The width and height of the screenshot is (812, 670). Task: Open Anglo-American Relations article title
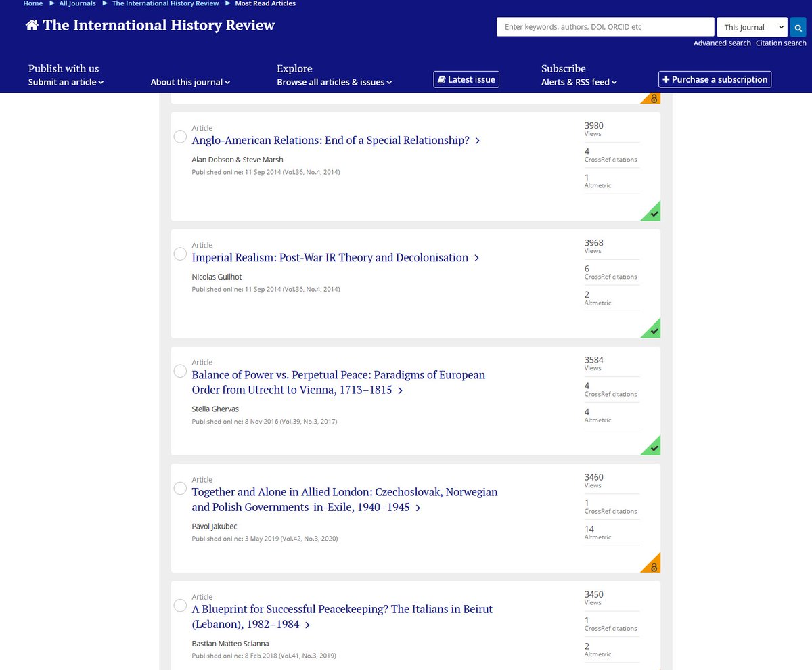pyautogui.click(x=336, y=140)
